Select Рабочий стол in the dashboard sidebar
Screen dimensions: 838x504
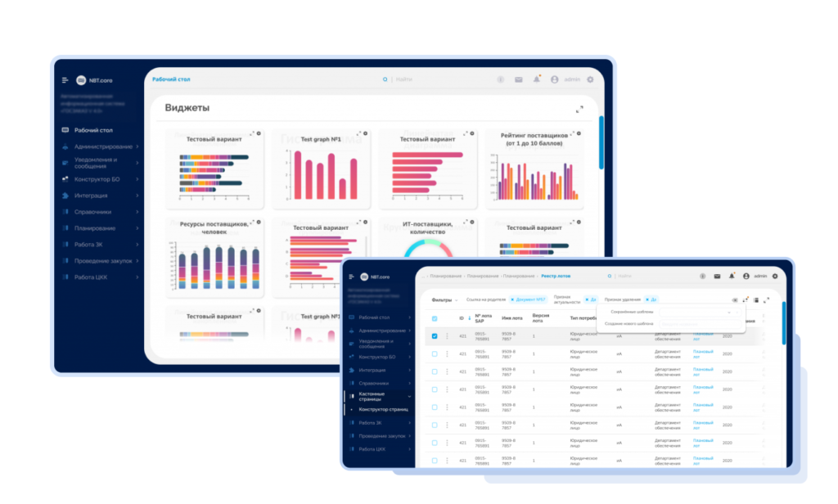click(x=93, y=130)
